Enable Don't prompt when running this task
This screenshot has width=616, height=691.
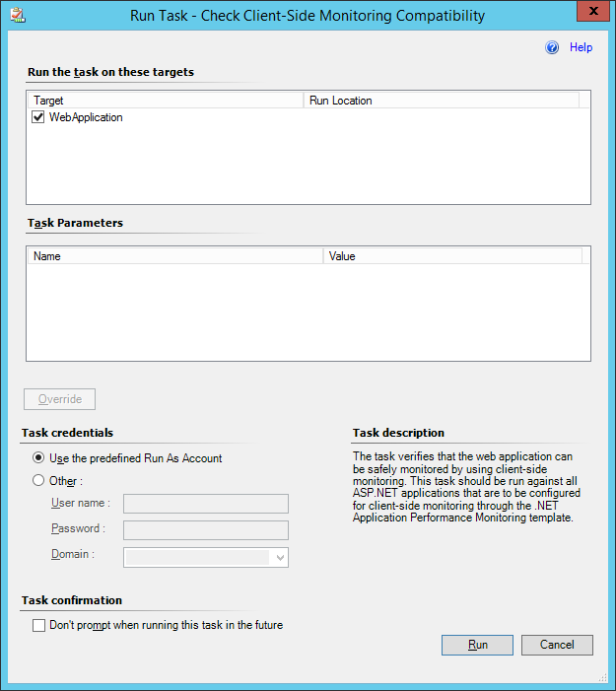click(x=39, y=625)
